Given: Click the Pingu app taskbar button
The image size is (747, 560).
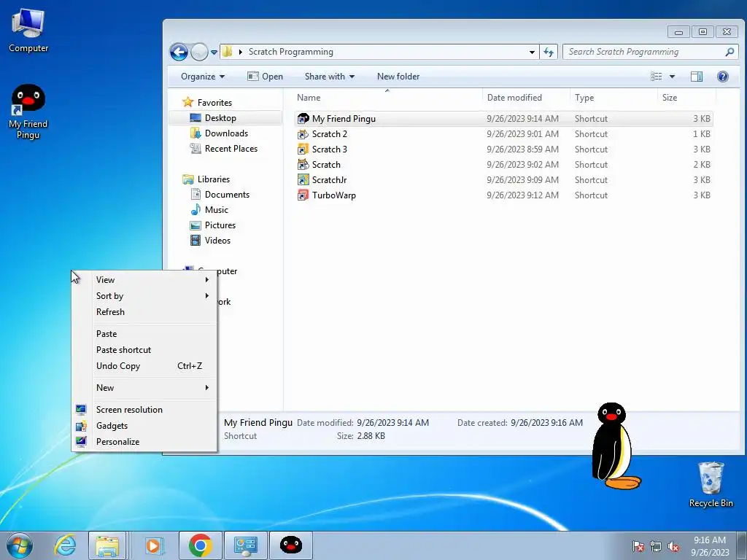Looking at the screenshot, I should (x=291, y=545).
